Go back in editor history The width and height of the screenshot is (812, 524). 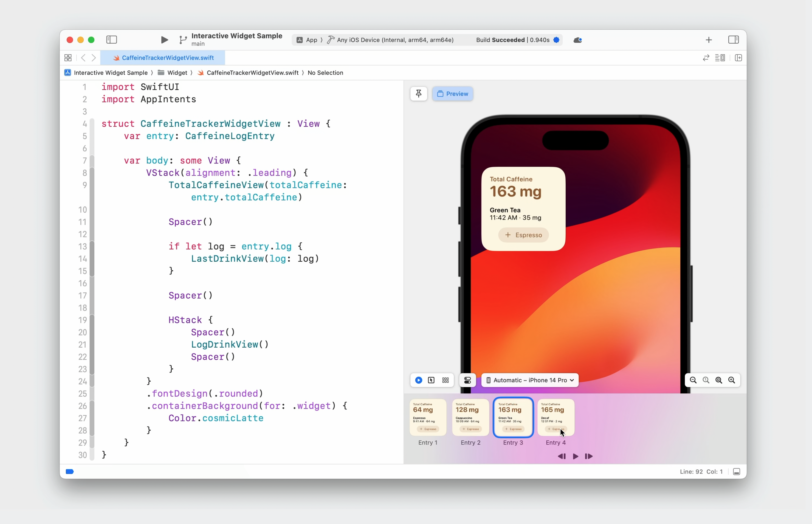point(83,58)
